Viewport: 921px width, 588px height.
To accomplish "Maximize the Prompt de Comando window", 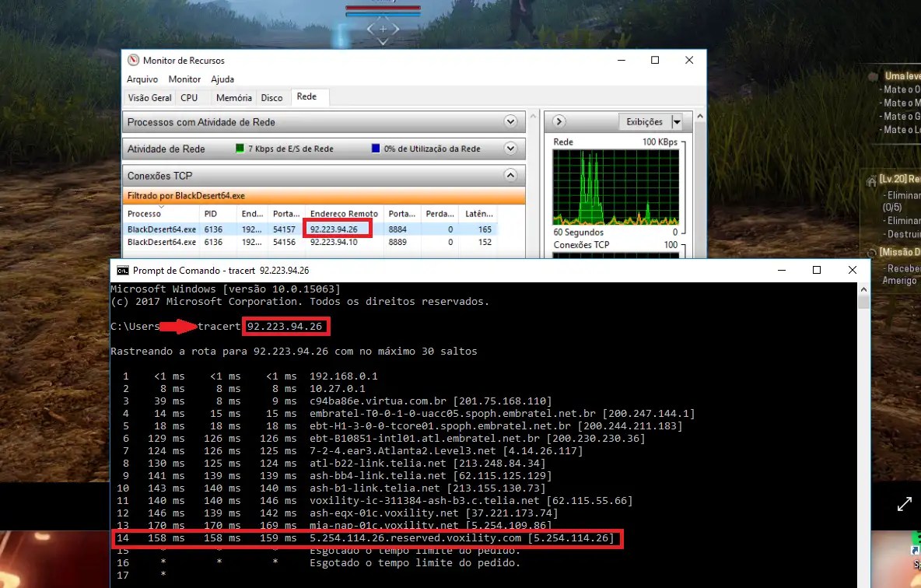I will [x=817, y=270].
